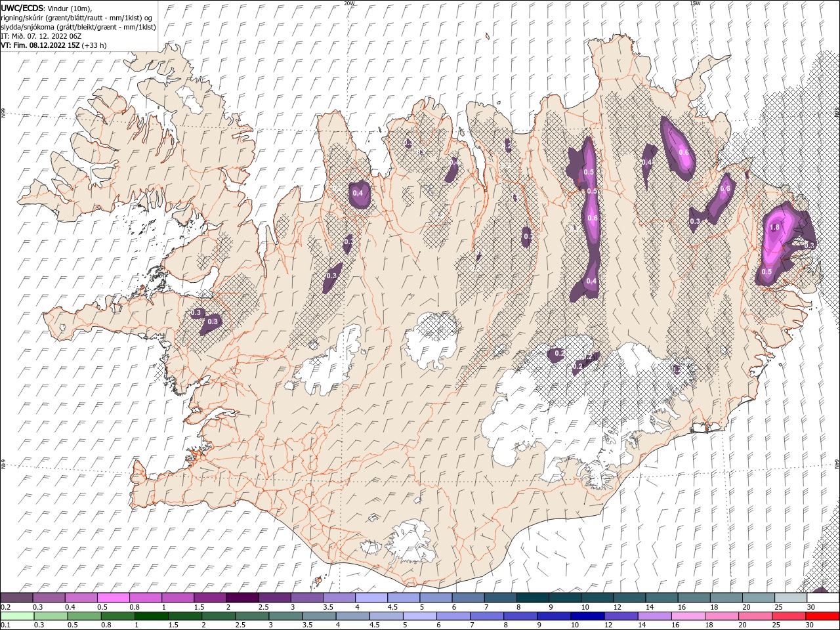Viewport: 840px width, 630px height.
Task: Click the rain-scale swatch between 6 and 7
Action: (453, 616)
